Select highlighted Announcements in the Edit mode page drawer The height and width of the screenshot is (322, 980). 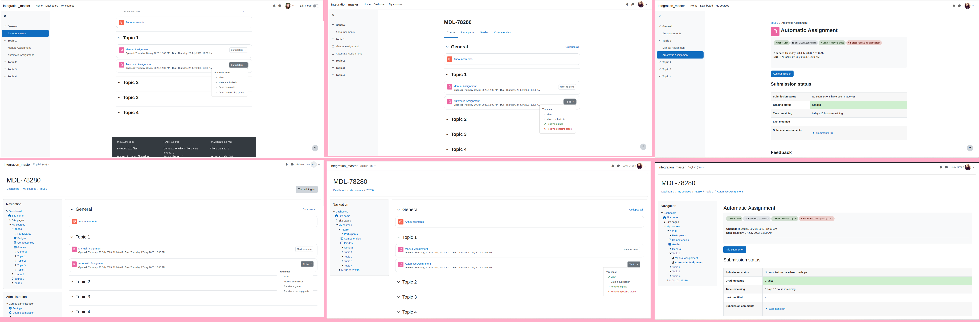[26, 33]
